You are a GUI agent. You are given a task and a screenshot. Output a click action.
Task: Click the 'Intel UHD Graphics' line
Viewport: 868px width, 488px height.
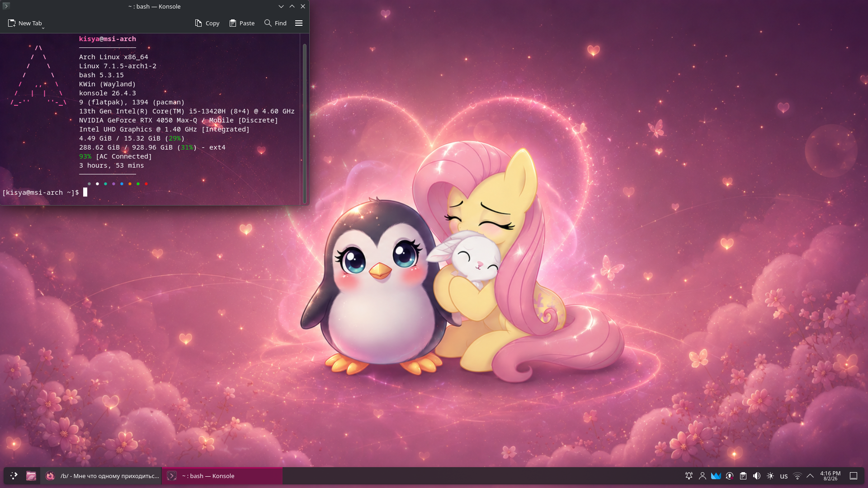point(165,129)
